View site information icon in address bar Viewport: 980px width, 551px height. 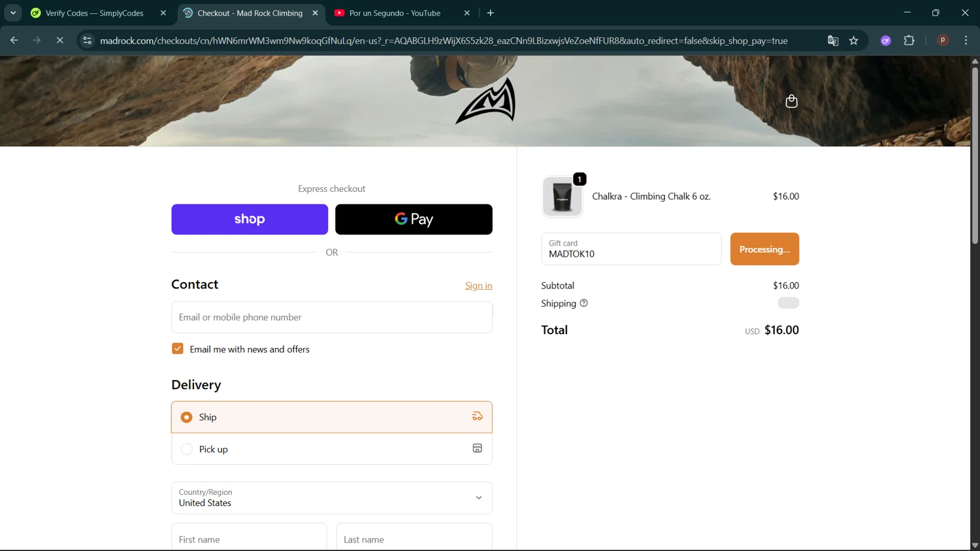87,40
